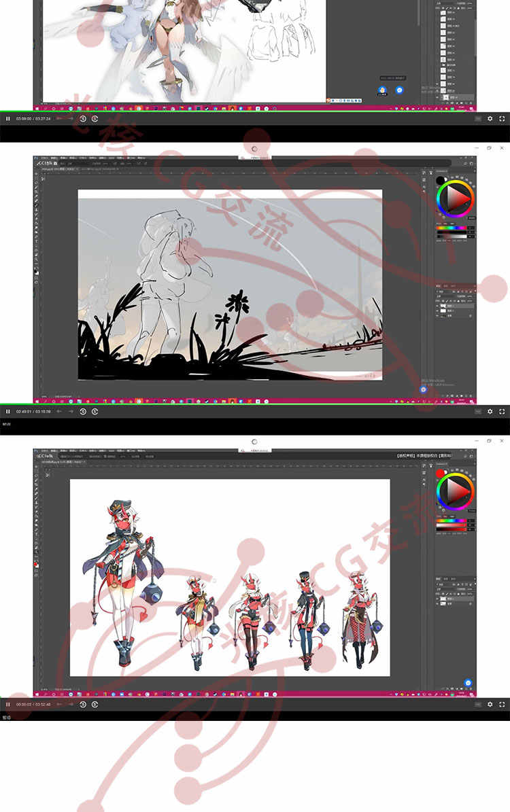The height and width of the screenshot is (812, 510).
Task: Click the blue chat bubble icon in the angel video
Action: coord(400,90)
